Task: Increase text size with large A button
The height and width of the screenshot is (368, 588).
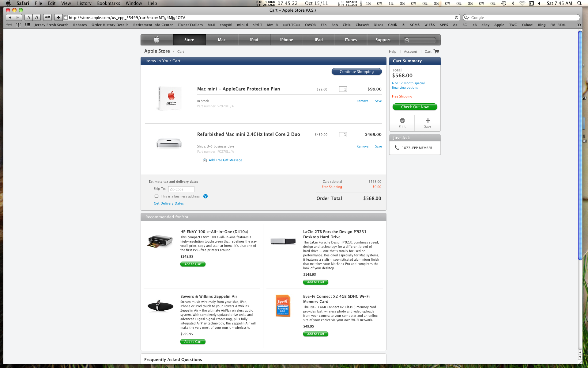Action: pyautogui.click(x=37, y=17)
